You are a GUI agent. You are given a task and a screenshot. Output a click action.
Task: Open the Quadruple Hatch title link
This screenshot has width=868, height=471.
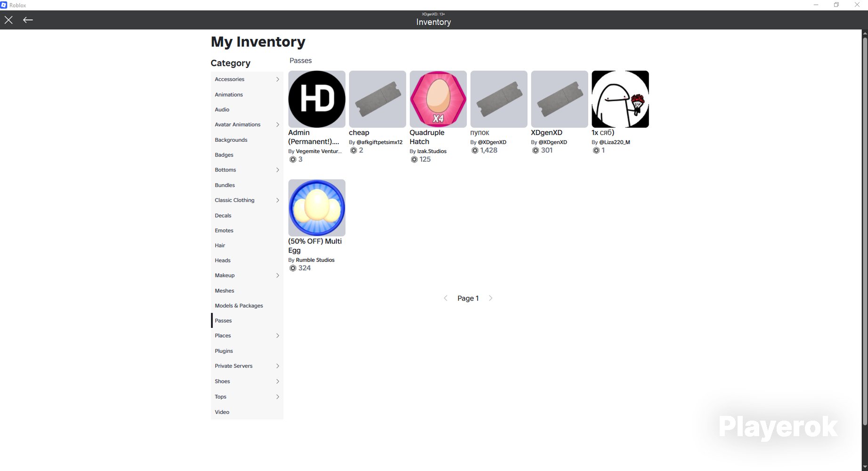point(427,137)
